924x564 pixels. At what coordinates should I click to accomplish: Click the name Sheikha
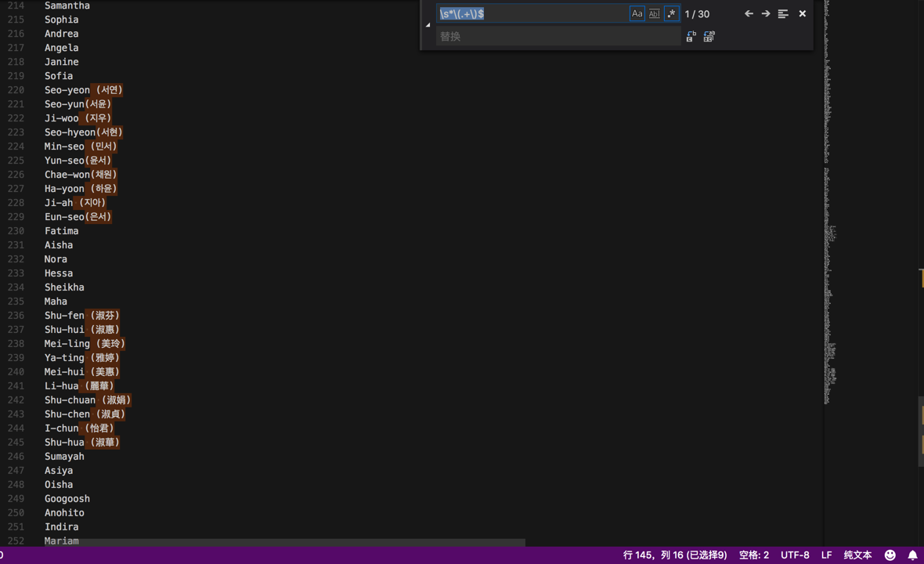click(x=64, y=287)
